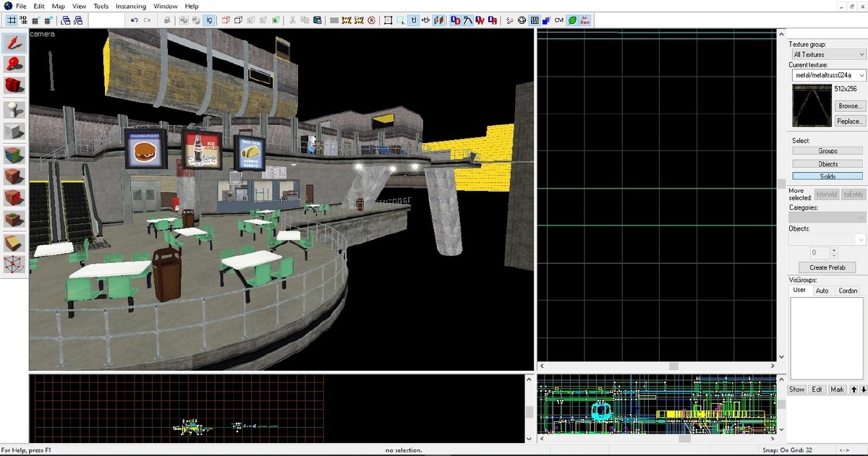Click the Browse... texture button
Viewport: 868px width, 456px height.
tap(849, 106)
